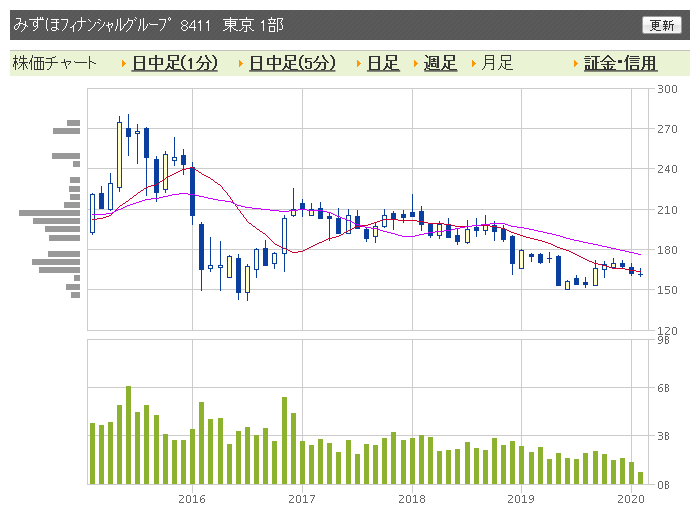
Task: Click the みずほフィナンシャルグループ company name
Action: point(92,25)
